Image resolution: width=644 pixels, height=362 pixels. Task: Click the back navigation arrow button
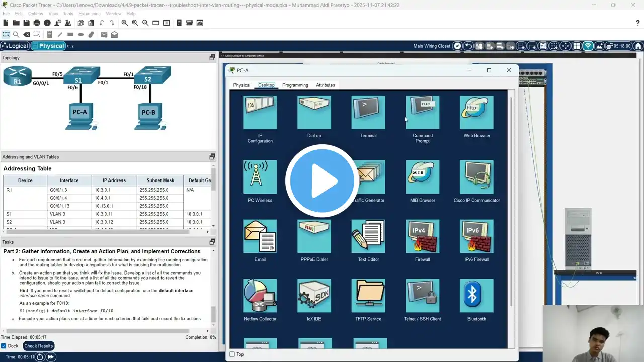(x=468, y=46)
